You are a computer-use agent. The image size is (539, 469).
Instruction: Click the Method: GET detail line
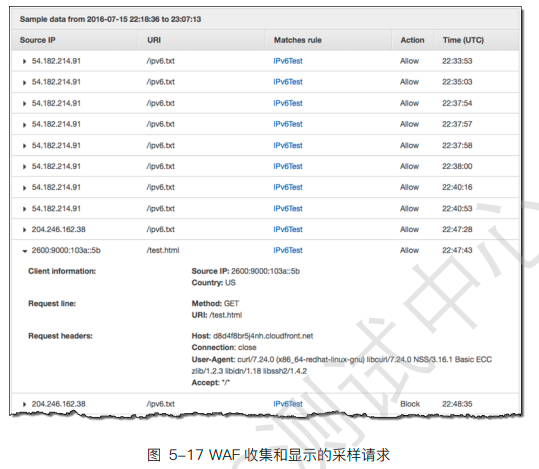point(215,304)
